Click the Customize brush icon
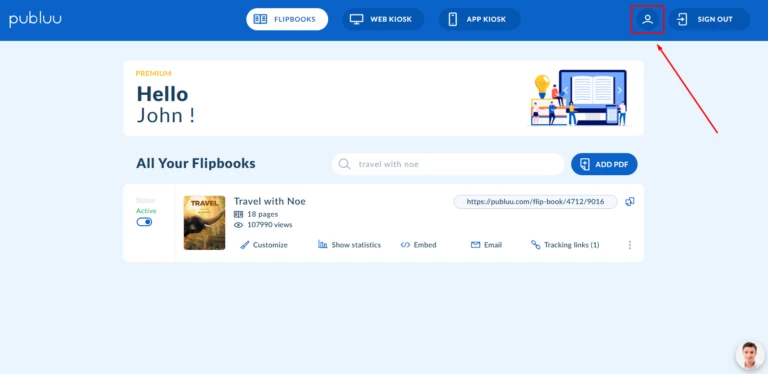 click(x=245, y=245)
